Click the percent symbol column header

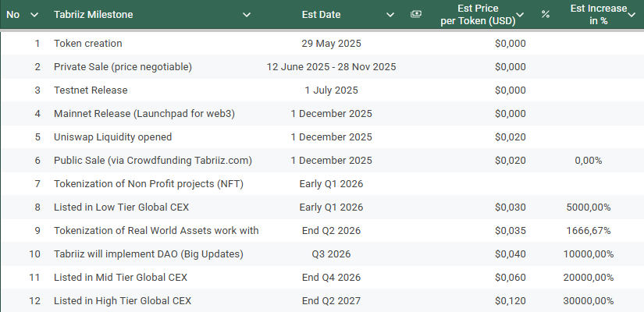[546, 14]
